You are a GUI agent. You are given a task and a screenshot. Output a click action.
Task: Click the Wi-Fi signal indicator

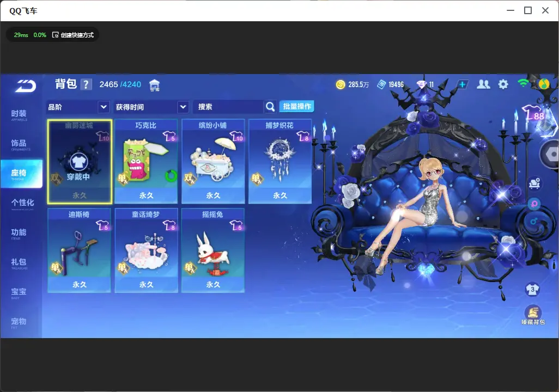[x=523, y=83]
